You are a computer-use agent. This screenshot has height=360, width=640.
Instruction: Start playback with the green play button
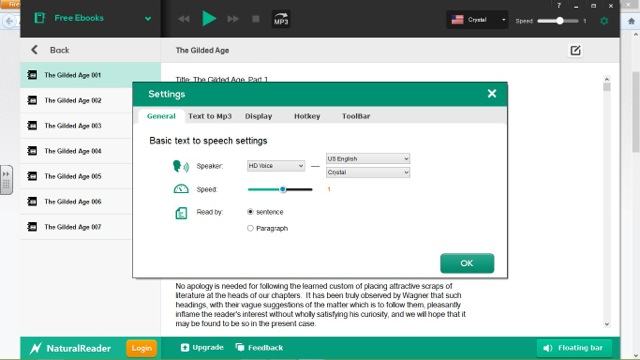[x=209, y=18]
